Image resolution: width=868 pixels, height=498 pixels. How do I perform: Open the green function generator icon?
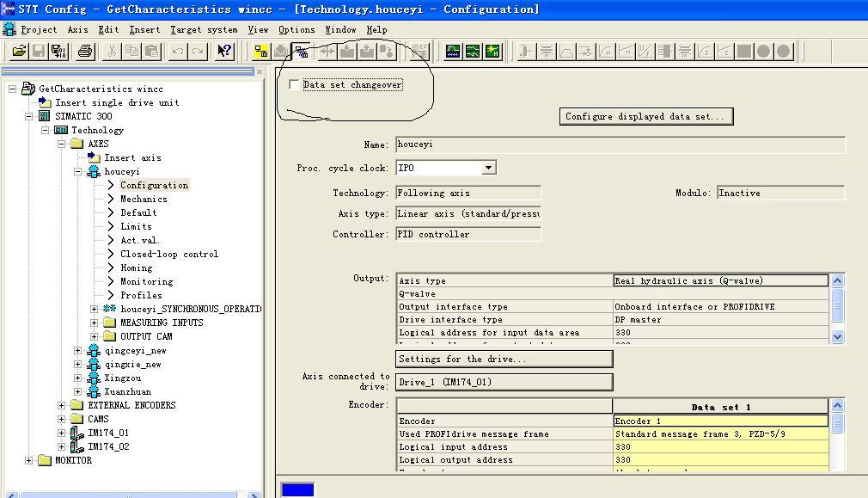[x=473, y=52]
